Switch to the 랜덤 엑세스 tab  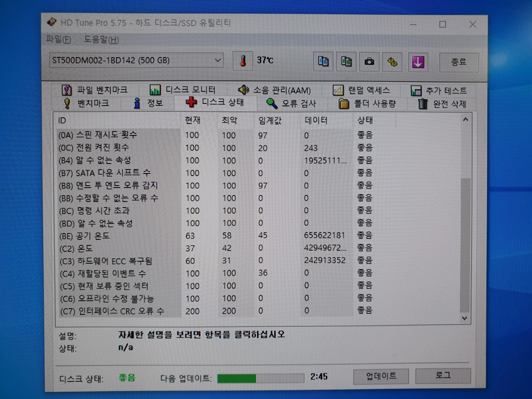pos(362,90)
